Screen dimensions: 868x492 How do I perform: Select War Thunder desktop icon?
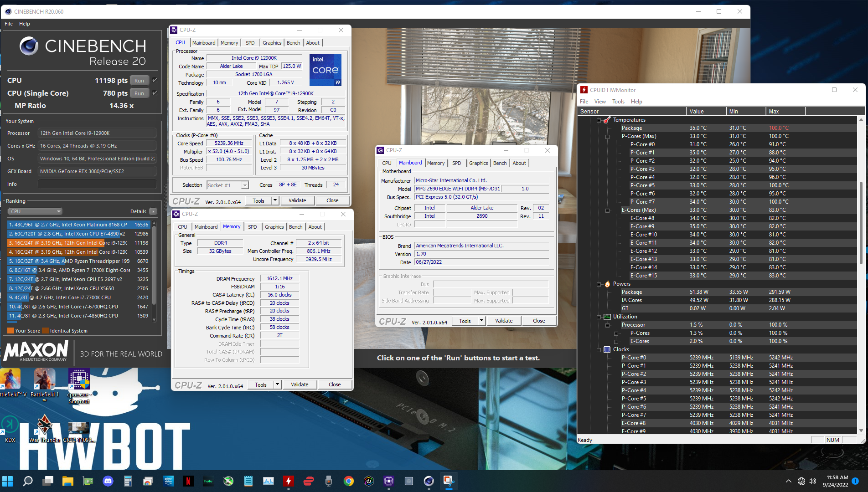pyautogui.click(x=45, y=428)
